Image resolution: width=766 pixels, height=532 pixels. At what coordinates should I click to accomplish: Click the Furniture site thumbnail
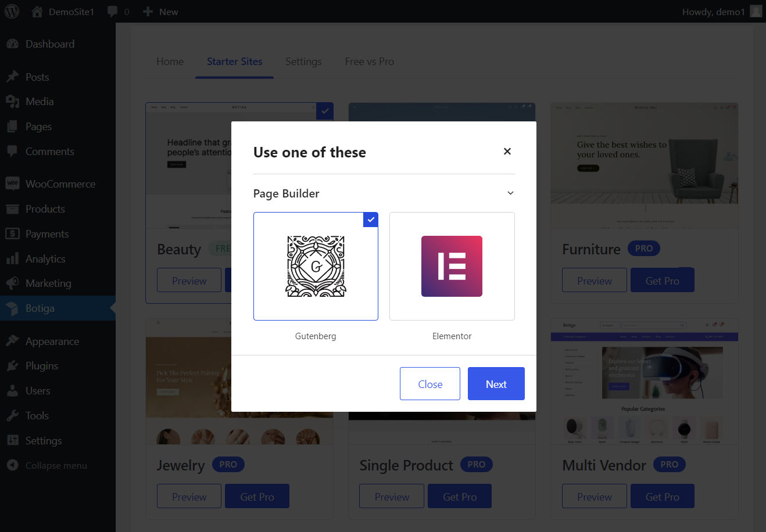click(x=645, y=166)
